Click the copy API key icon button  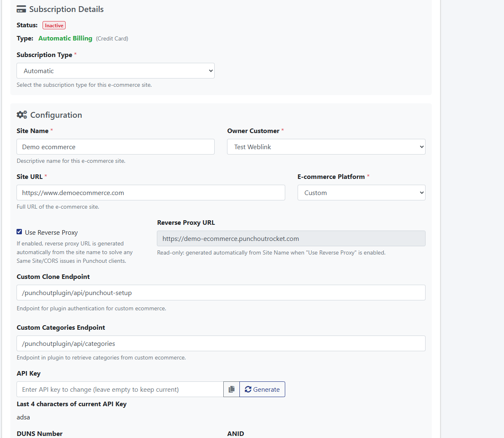pos(232,389)
